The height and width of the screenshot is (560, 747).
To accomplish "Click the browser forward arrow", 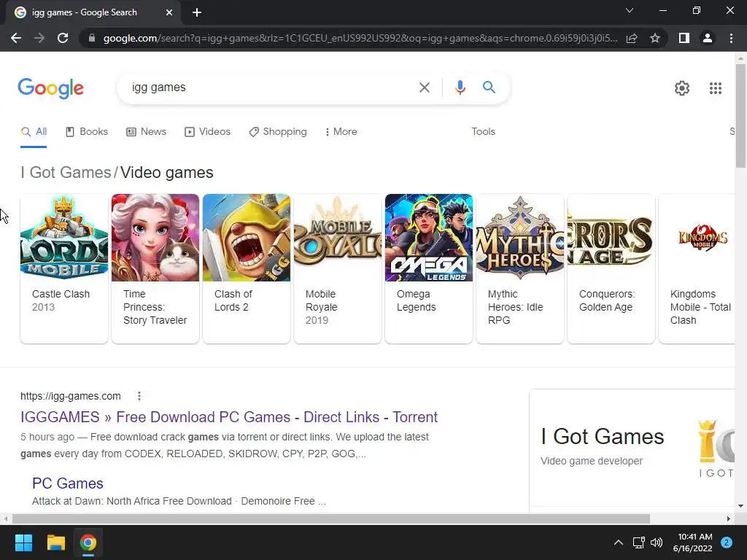I will pos(39,38).
